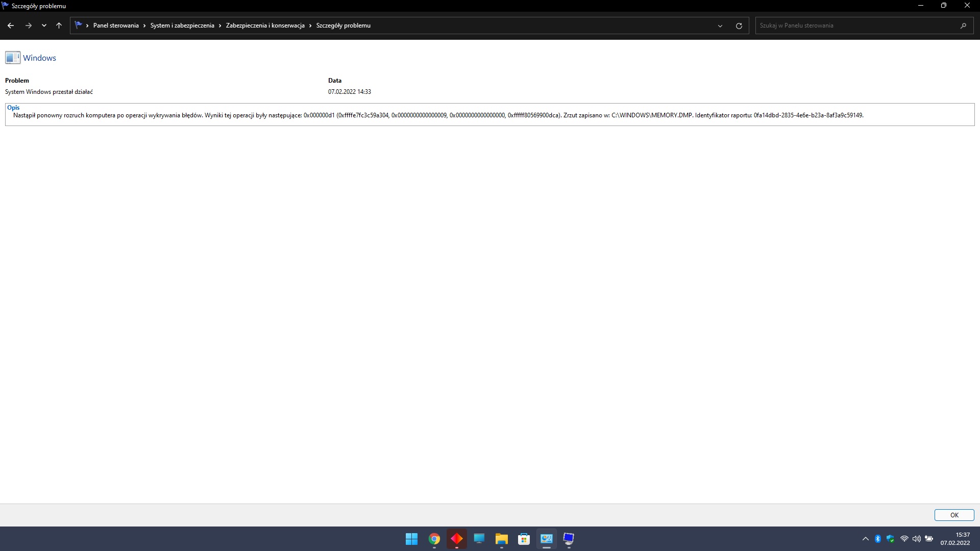Minimize the Szczegóły problemu window
The height and width of the screenshot is (551, 980).
tap(920, 6)
